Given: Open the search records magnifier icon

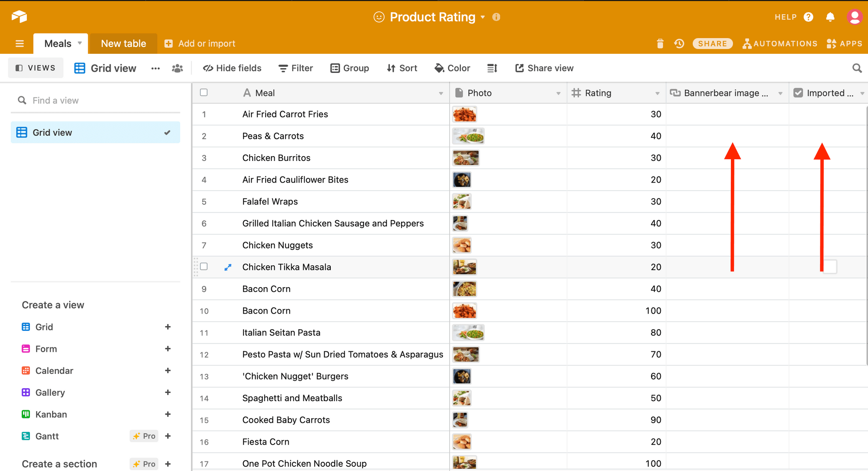Looking at the screenshot, I should [857, 68].
